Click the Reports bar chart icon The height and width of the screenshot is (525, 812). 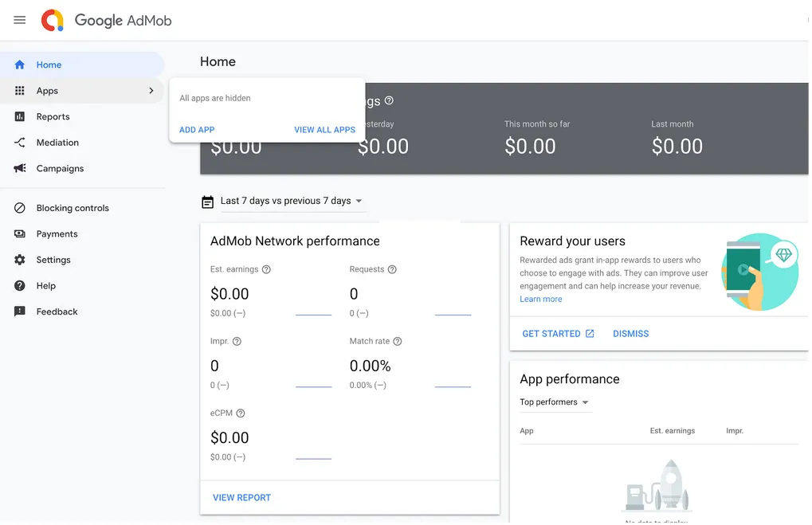[20, 116]
